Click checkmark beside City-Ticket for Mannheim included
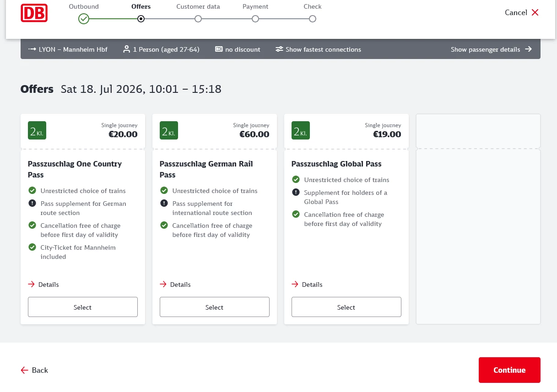 click(32, 247)
